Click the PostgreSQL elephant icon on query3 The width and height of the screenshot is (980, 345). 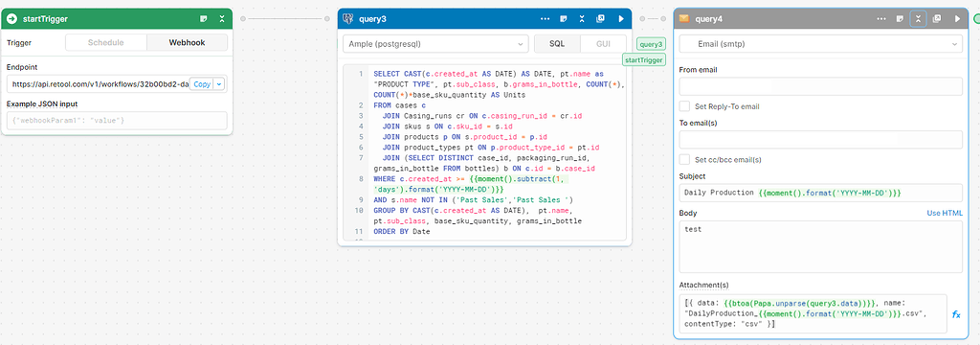(x=348, y=19)
